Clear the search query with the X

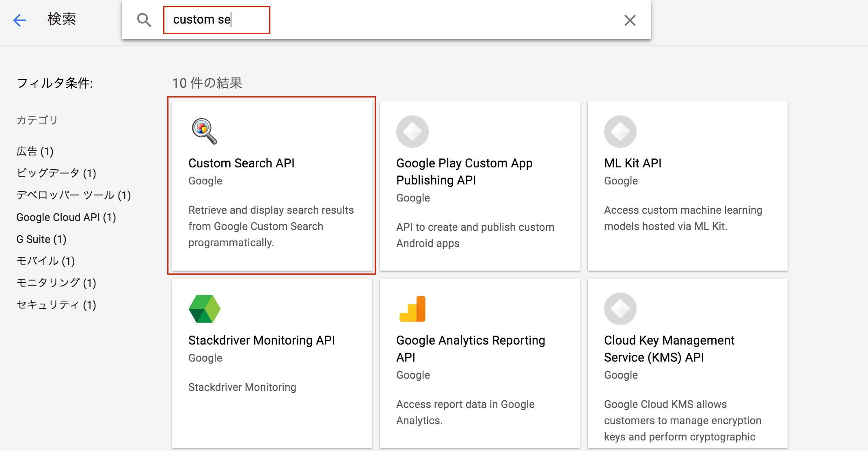click(630, 20)
